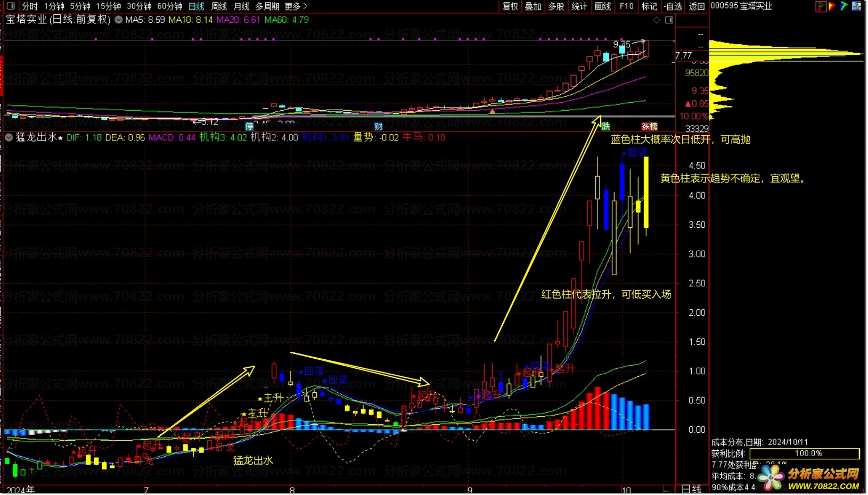Open the 复权 adjustment options
Screen dimensions: 868x495
coord(510,6)
